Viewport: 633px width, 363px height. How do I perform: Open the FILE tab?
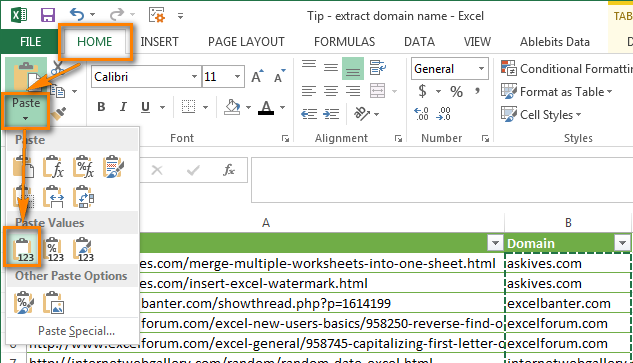click(x=31, y=42)
